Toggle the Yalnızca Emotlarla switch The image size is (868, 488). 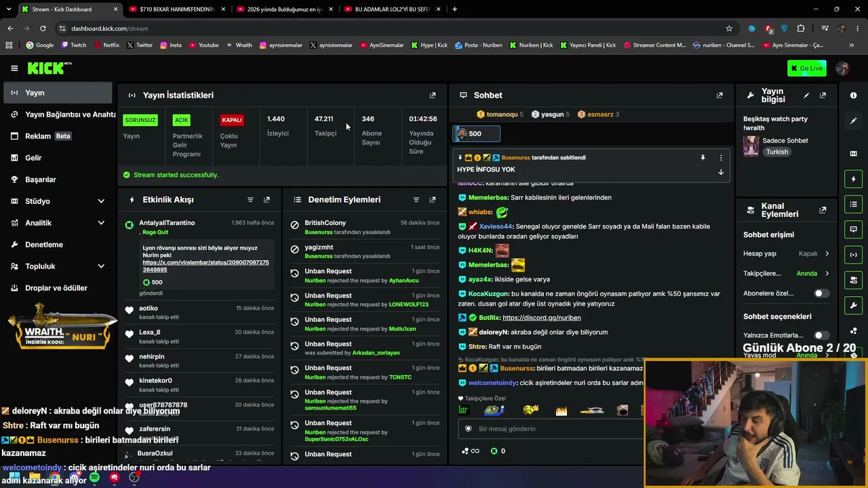(x=821, y=335)
